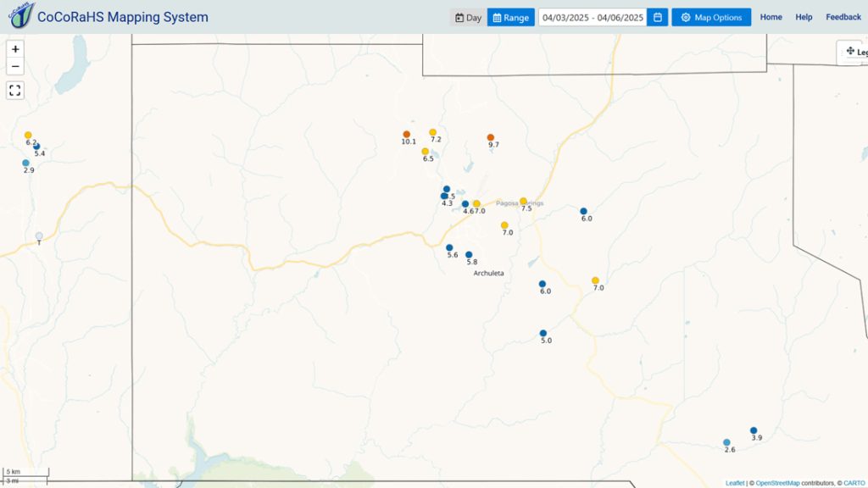Select the 10.1 precipitation marker
The image size is (868, 488).
point(406,135)
